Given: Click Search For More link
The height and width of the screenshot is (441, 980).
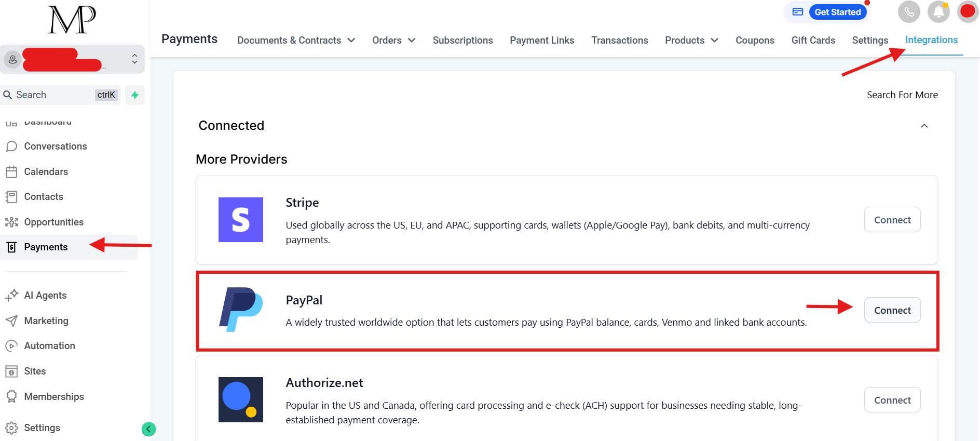Looking at the screenshot, I should (x=902, y=95).
